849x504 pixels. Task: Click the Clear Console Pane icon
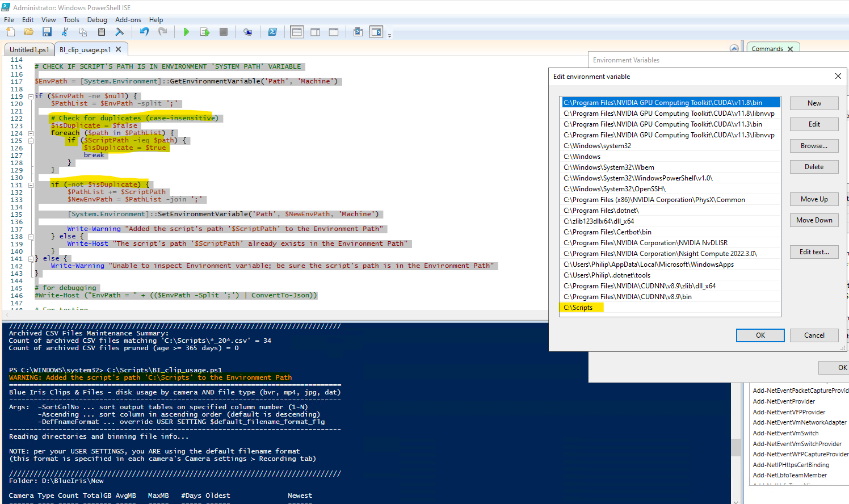tap(119, 32)
